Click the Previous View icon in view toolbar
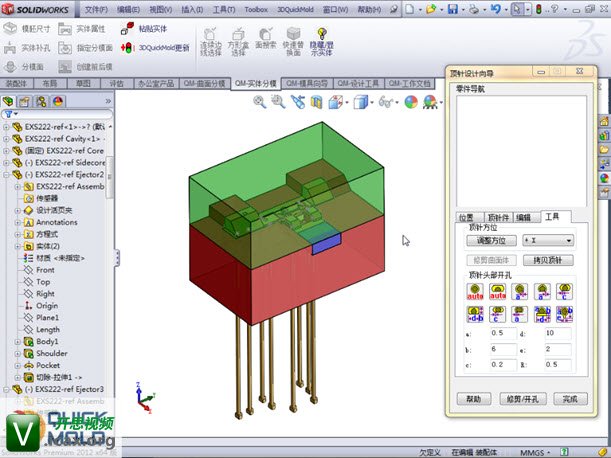 pyautogui.click(x=298, y=102)
